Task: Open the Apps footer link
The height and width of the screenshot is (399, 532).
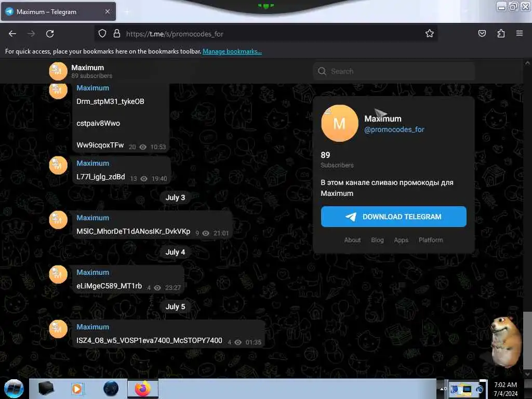Action: (401, 240)
